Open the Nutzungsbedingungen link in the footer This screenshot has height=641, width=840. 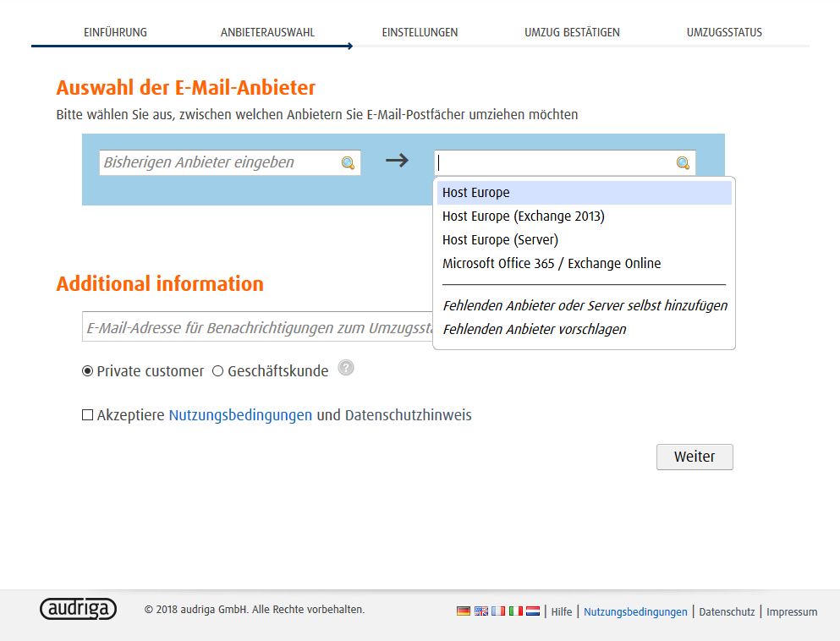tap(635, 611)
